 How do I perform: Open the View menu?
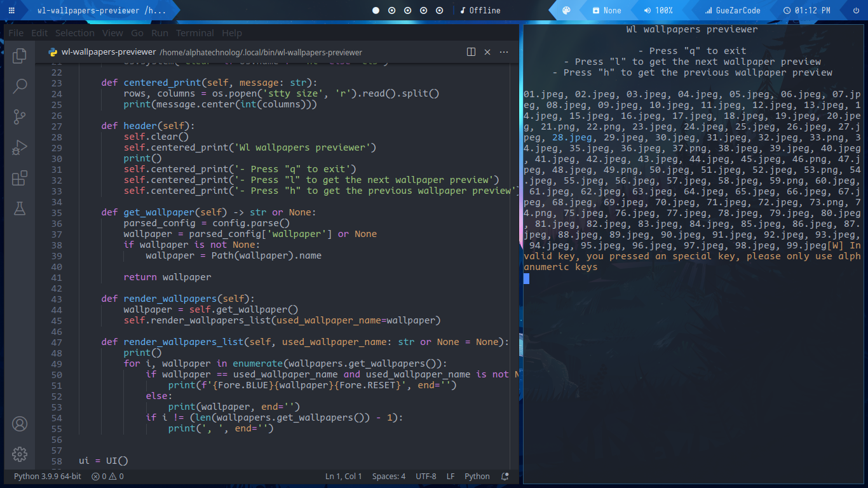click(x=112, y=33)
